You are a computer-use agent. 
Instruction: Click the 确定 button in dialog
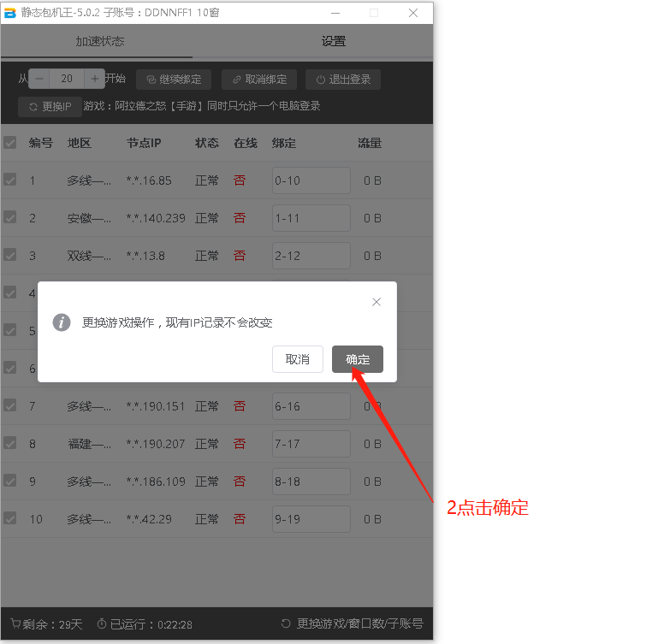(357, 359)
